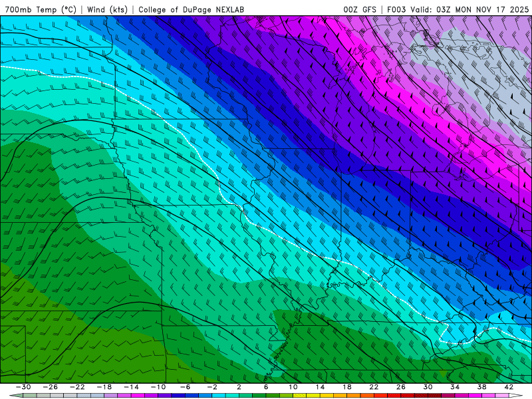Viewport: 532px width, 399px height.
Task: Click the 10 color scale label
Action: tap(293, 387)
